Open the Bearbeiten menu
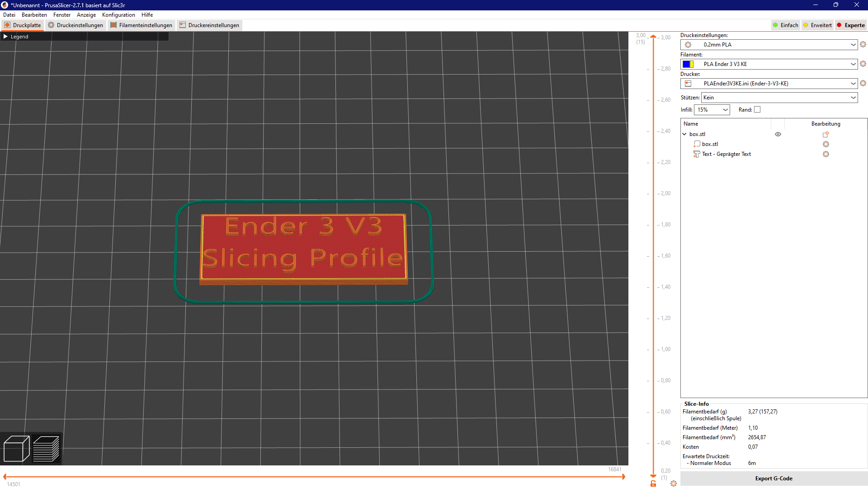 click(34, 15)
